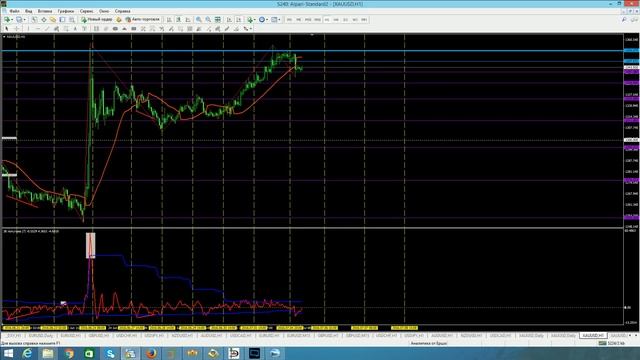Open Internet Explorer from taskbar
The image size is (640, 360).
(x=27, y=353)
